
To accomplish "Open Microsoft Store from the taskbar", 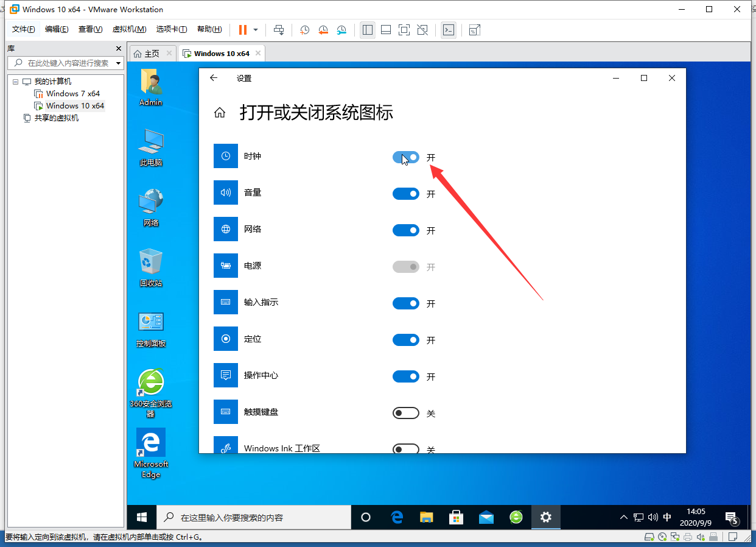I will (457, 517).
